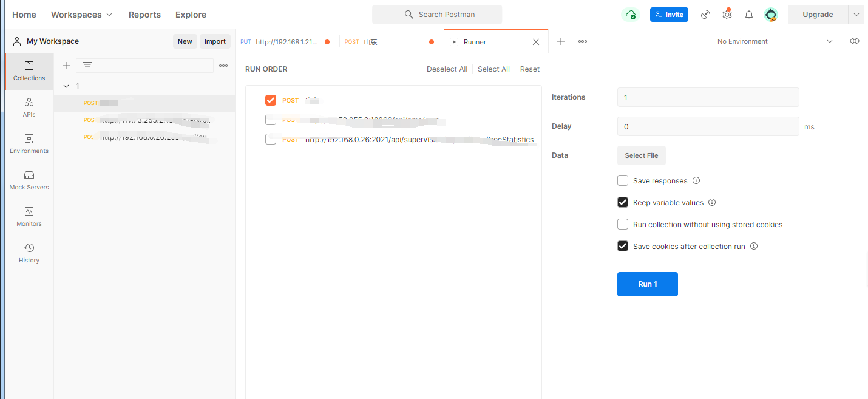Viewport: 868px width, 399px height.
Task: Open the Environments sidebar panel
Action: [29, 144]
